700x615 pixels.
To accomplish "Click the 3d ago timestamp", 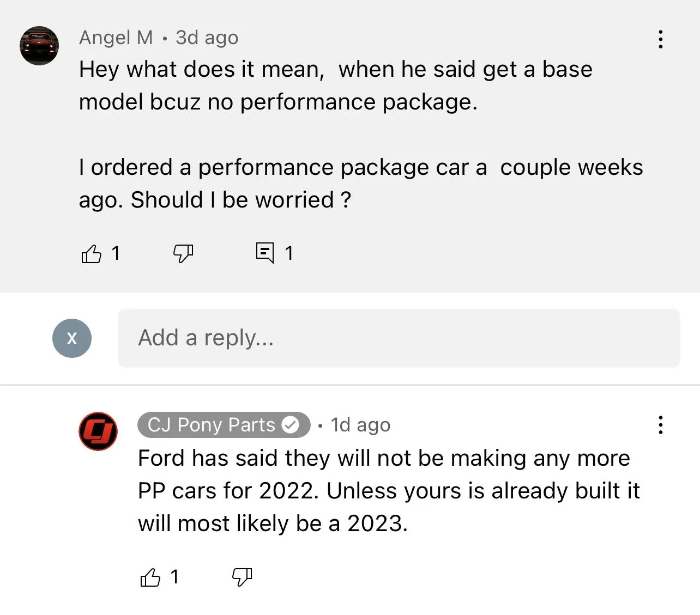I will point(207,38).
